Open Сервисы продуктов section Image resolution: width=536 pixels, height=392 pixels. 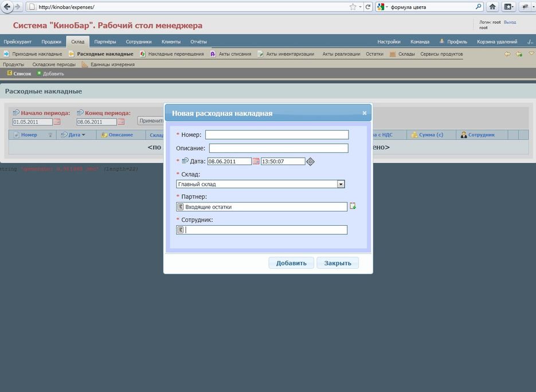(x=441, y=54)
